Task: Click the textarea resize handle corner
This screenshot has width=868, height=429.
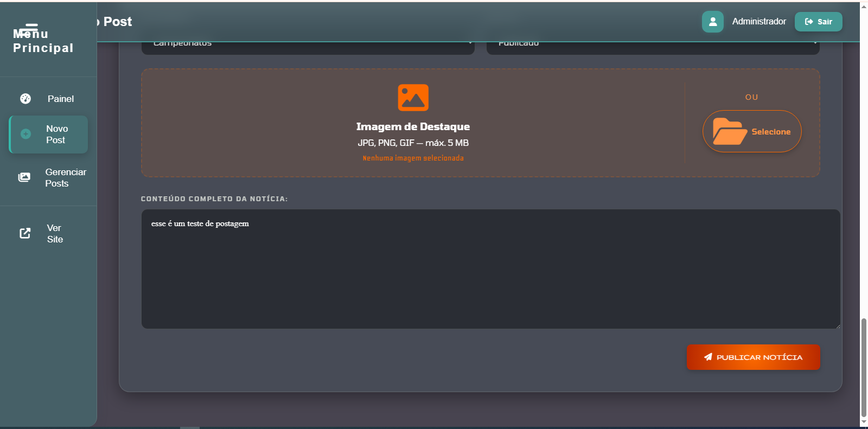Action: pyautogui.click(x=837, y=325)
